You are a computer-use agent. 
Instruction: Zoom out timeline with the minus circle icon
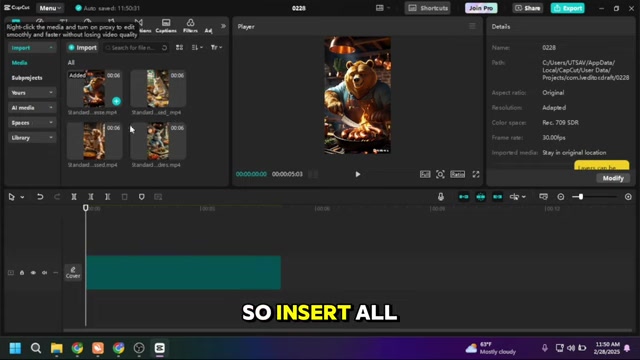click(x=561, y=197)
